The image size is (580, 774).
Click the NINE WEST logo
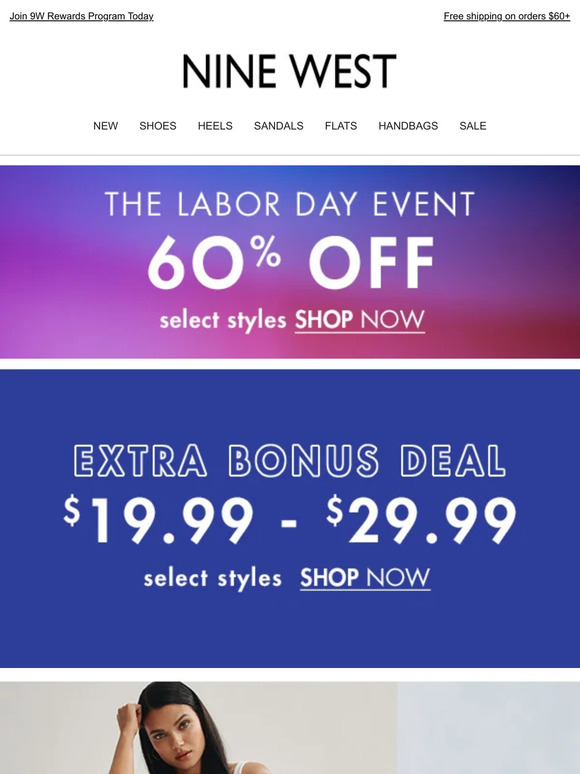(289, 71)
